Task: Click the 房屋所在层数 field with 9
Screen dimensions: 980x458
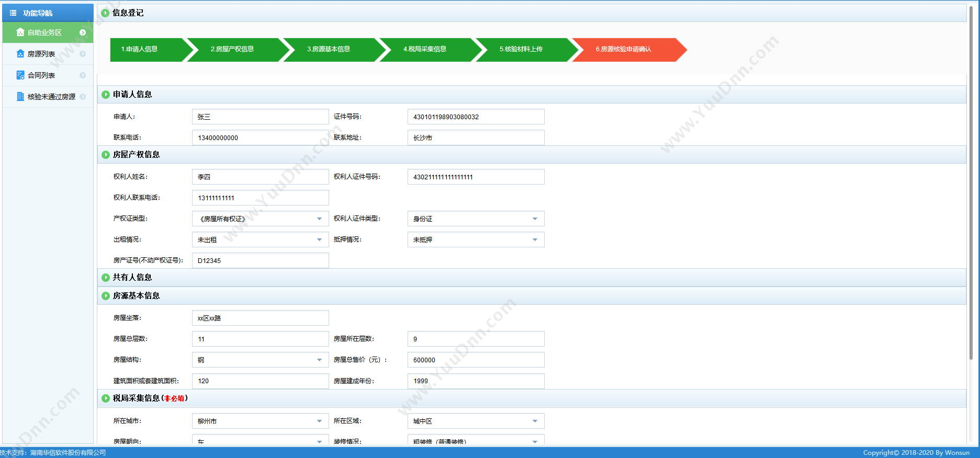Action: point(476,339)
